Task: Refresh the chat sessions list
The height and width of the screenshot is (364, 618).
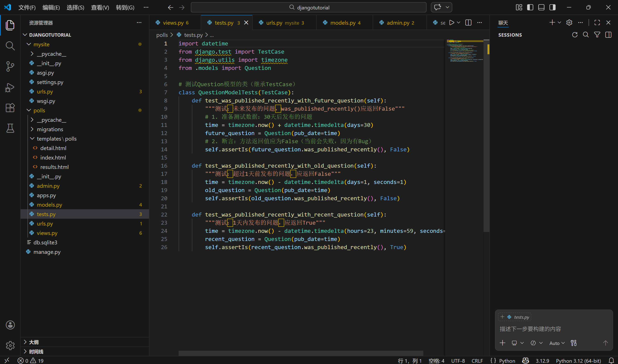Action: pos(575,35)
